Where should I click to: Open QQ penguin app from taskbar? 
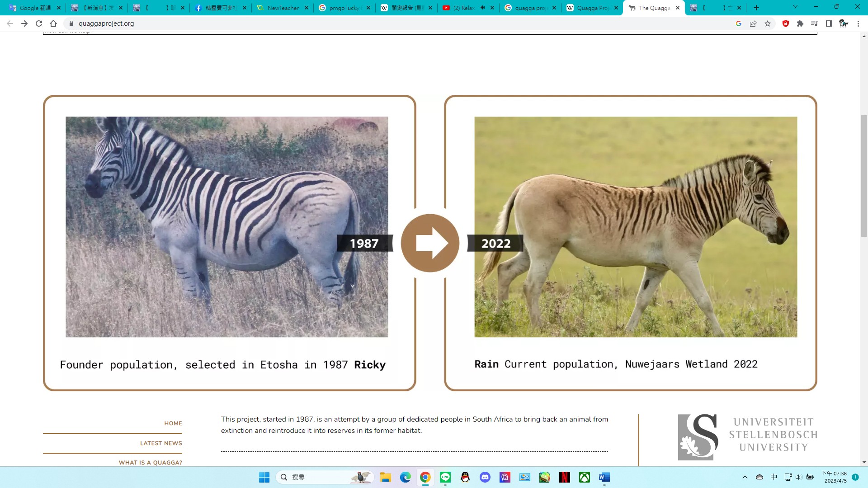pyautogui.click(x=465, y=477)
